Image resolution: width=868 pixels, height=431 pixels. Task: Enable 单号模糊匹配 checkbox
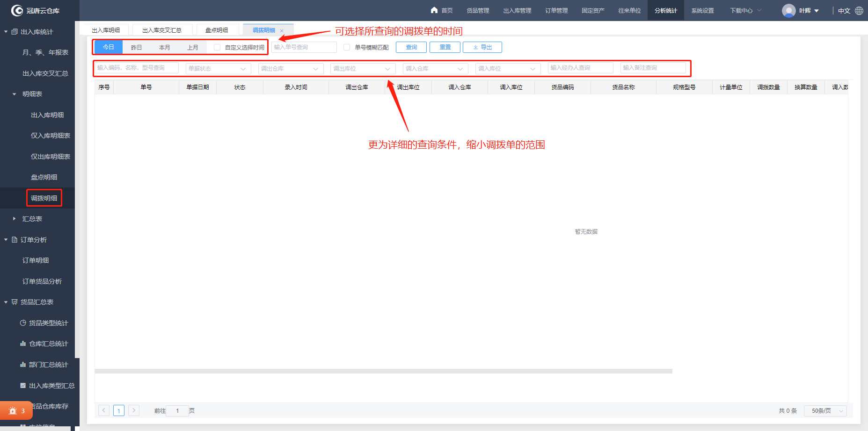tap(347, 47)
